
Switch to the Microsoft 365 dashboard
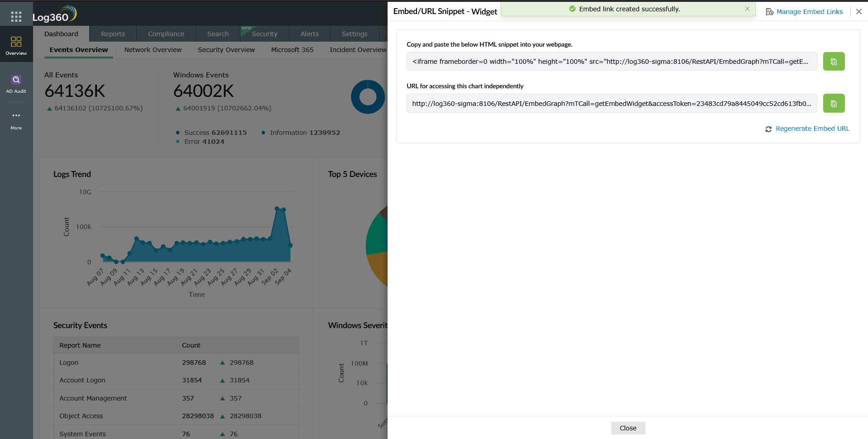click(292, 50)
